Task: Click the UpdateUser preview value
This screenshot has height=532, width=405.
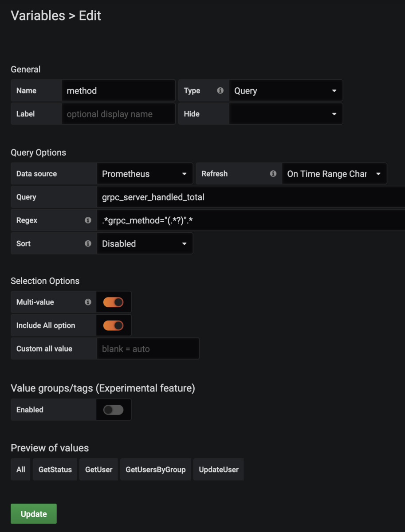Action: tap(218, 469)
